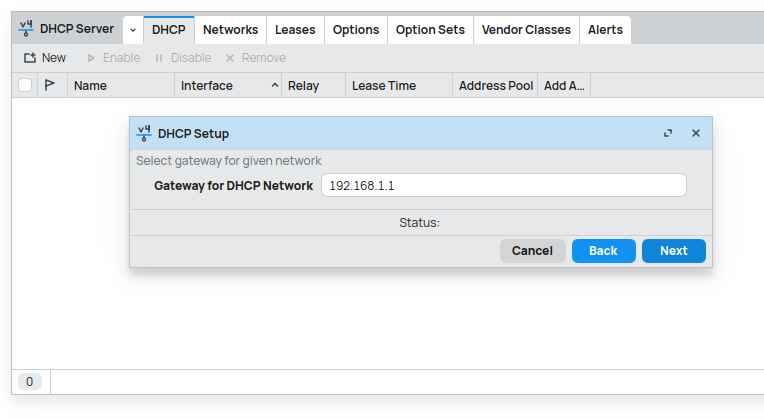764x419 pixels.
Task: Click the Gateway for DHCP Network field
Action: (x=503, y=186)
